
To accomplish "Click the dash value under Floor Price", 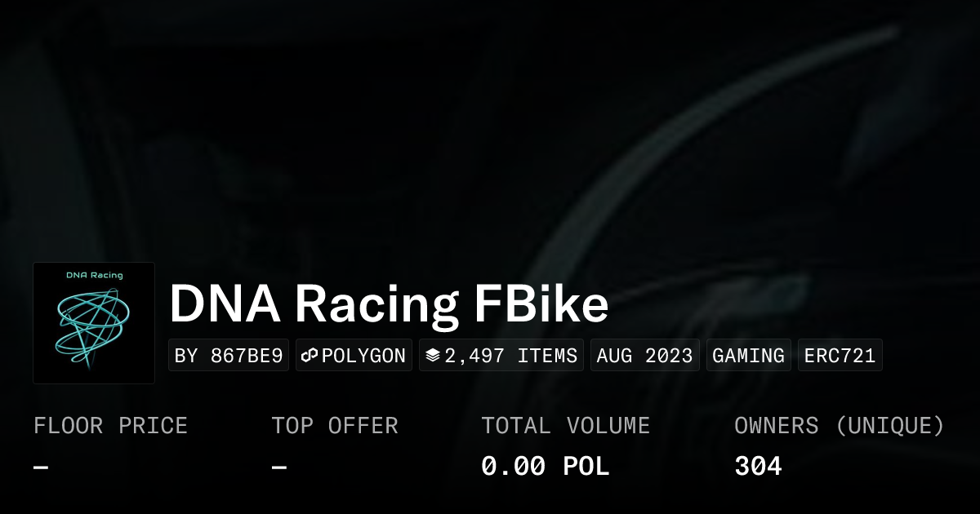I will pyautogui.click(x=41, y=467).
